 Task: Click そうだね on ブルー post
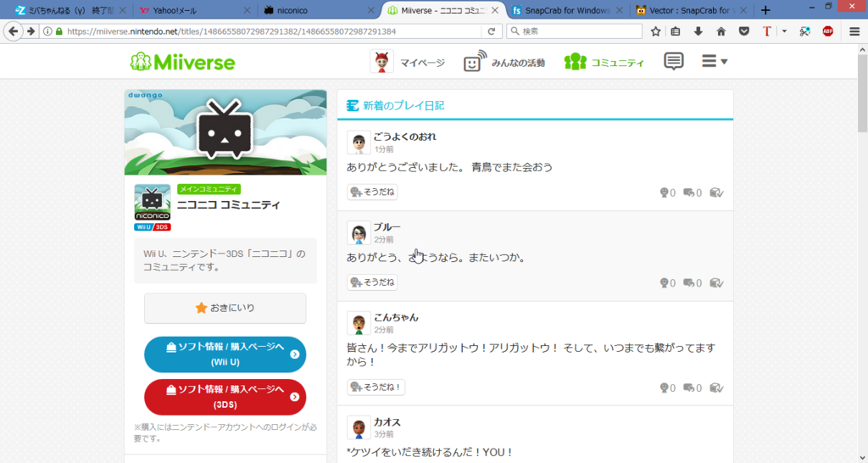point(373,282)
